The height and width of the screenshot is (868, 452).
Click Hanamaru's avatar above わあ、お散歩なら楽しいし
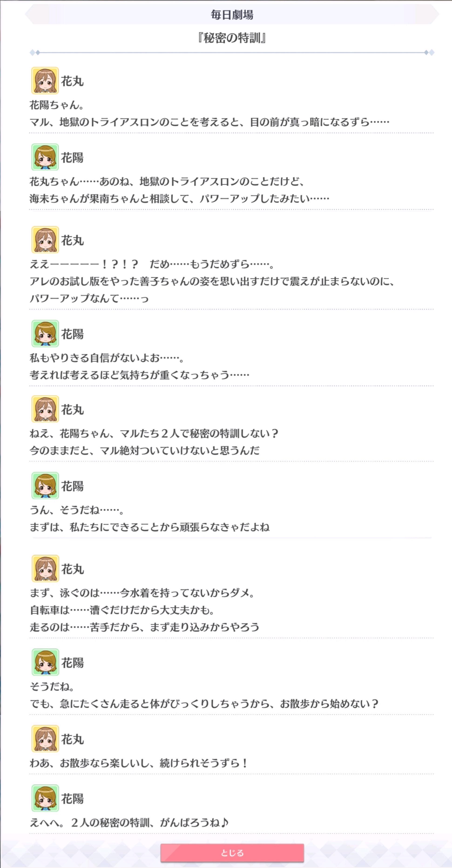tap(45, 739)
